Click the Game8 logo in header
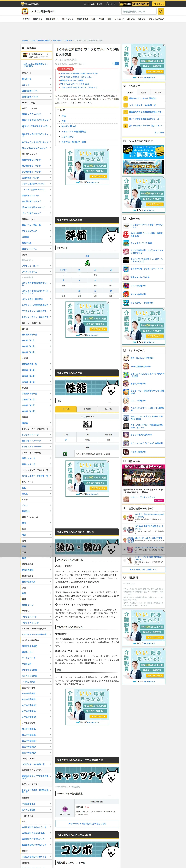 [x=30, y=4]
